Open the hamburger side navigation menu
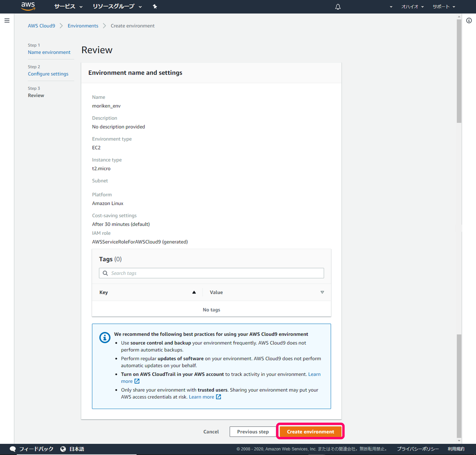 [x=7, y=21]
